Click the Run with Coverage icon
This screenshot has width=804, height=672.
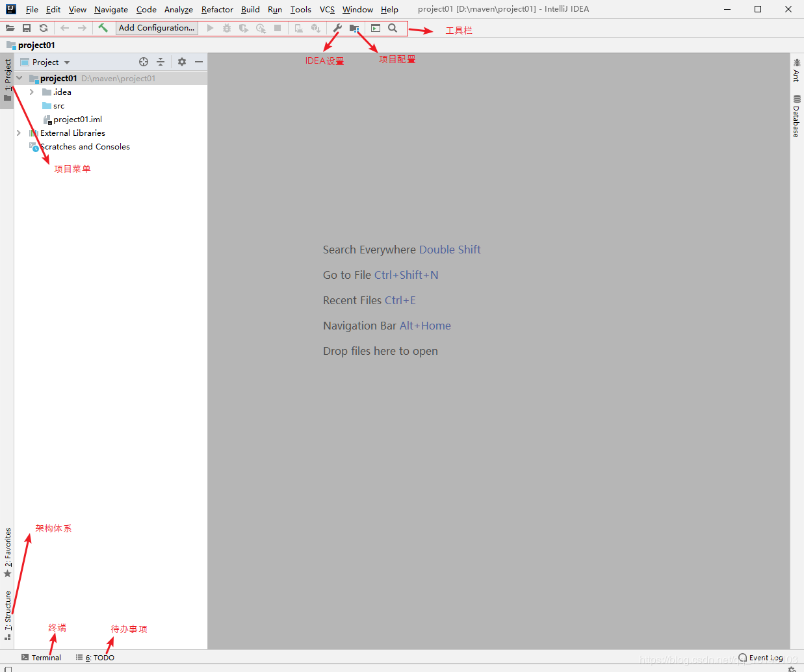click(x=244, y=28)
